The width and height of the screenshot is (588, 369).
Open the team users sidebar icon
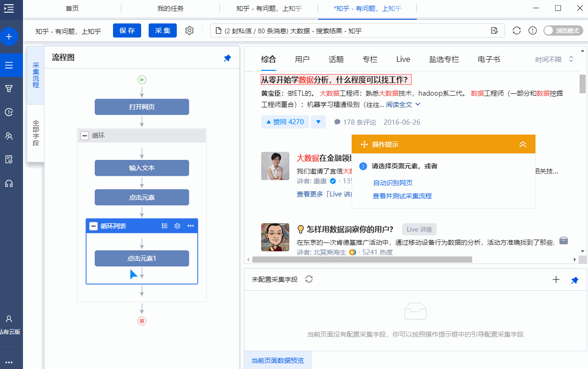point(9,136)
